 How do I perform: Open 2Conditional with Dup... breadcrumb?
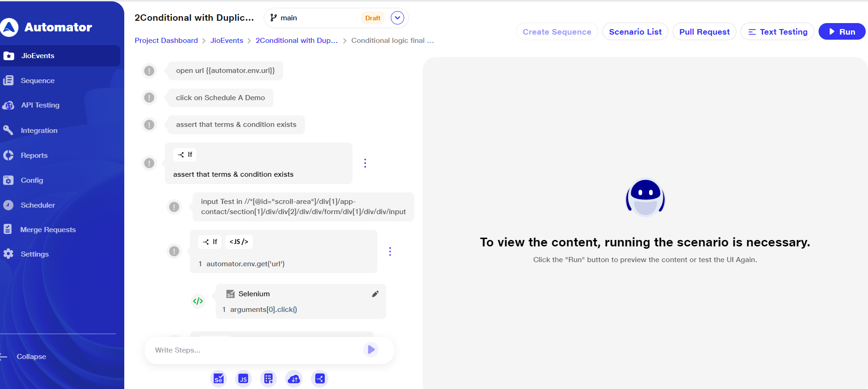pyautogui.click(x=297, y=41)
